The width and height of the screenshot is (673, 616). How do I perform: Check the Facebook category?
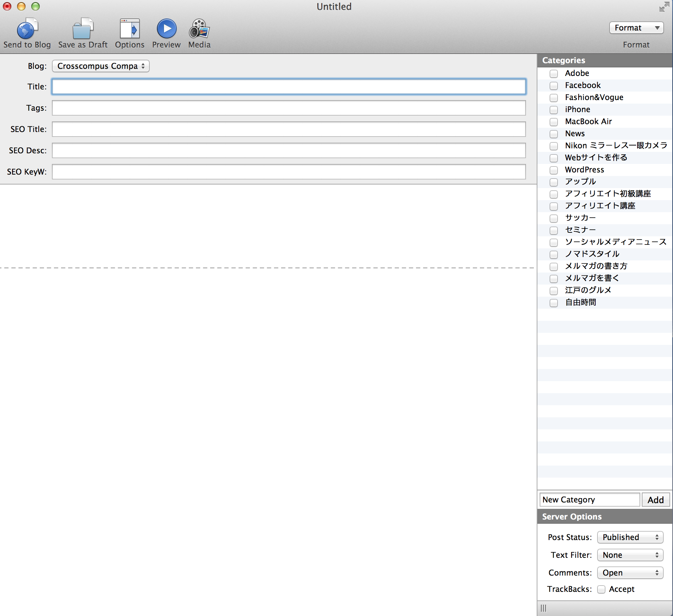coord(554,86)
